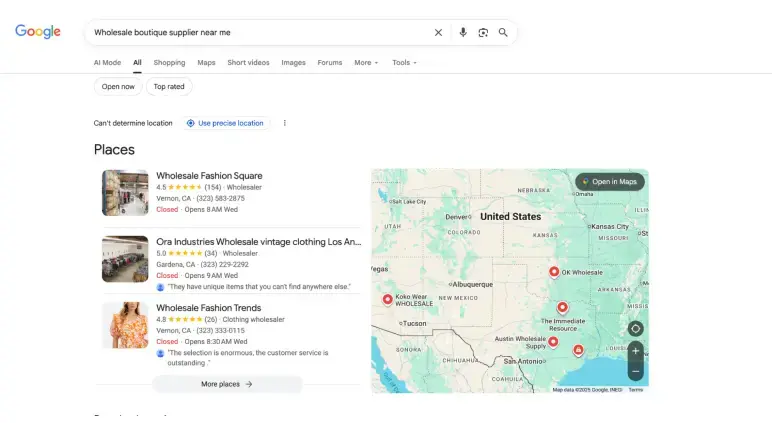This screenshot has height=423, width=772.
Task: Expand the More search categories dropdown
Action: [x=366, y=63]
